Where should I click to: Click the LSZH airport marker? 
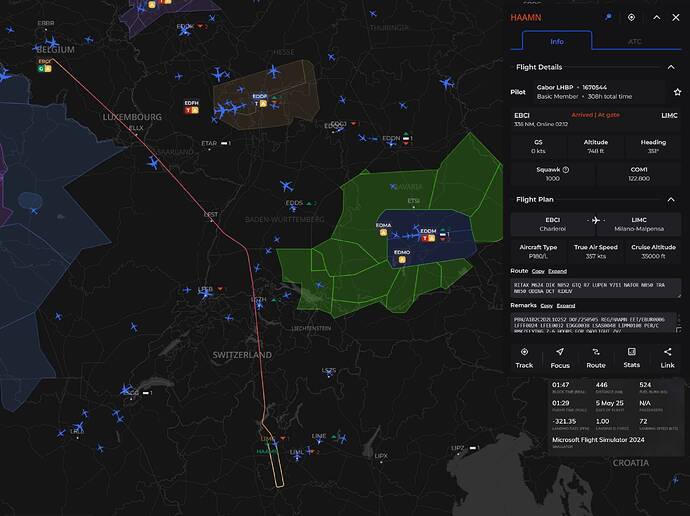(258, 299)
